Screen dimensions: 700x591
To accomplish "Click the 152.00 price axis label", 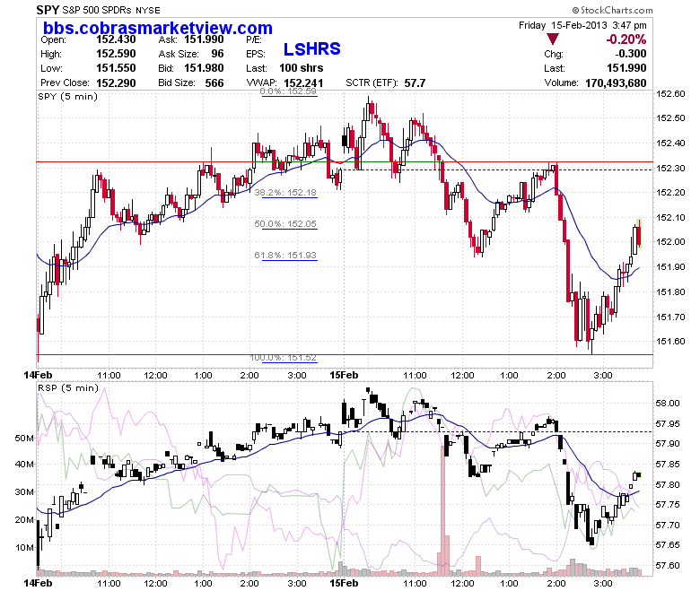I will pos(670,242).
